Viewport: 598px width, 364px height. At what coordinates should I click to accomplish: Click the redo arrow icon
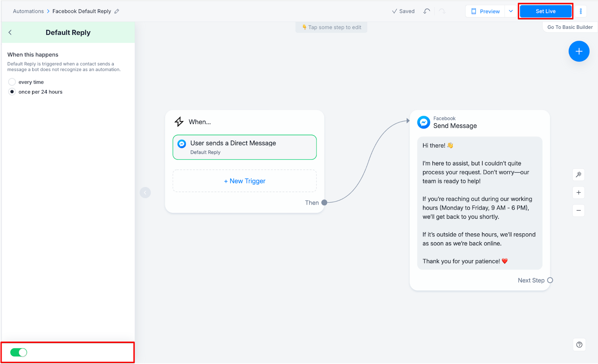tap(442, 11)
